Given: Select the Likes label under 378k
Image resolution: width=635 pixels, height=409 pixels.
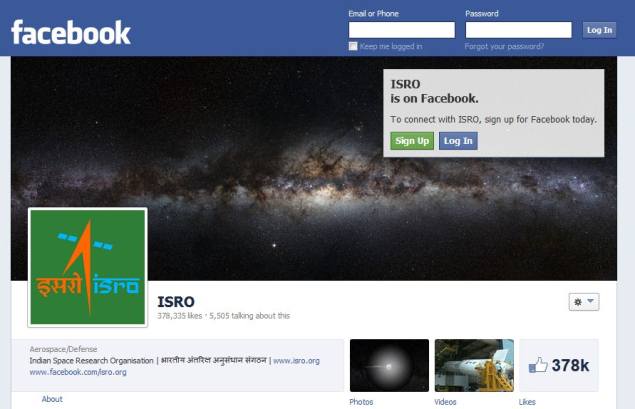Looking at the screenshot, I should tap(527, 402).
